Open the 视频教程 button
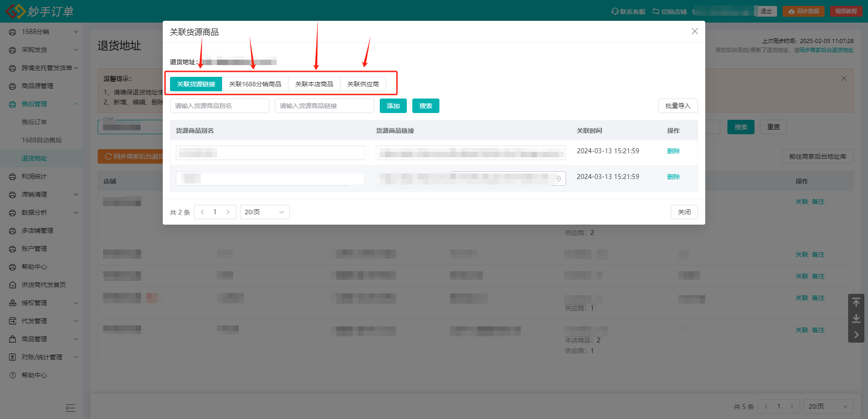 [x=846, y=11]
